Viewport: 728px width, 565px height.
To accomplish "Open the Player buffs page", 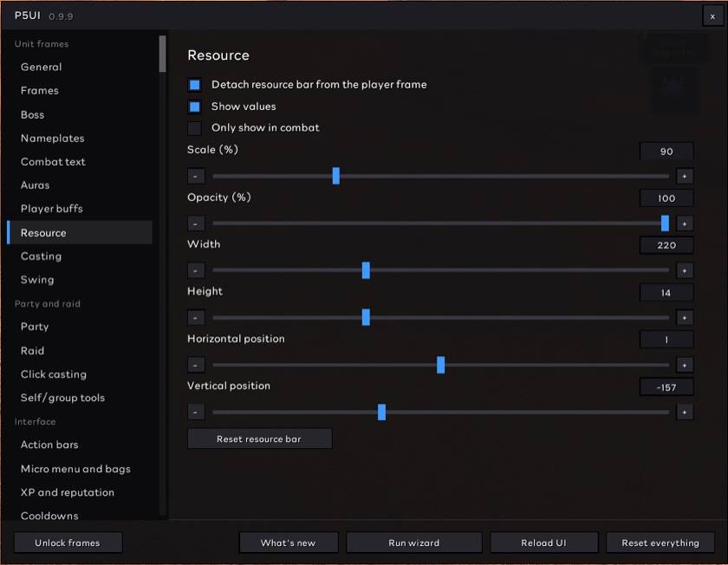I will (x=80, y=209).
